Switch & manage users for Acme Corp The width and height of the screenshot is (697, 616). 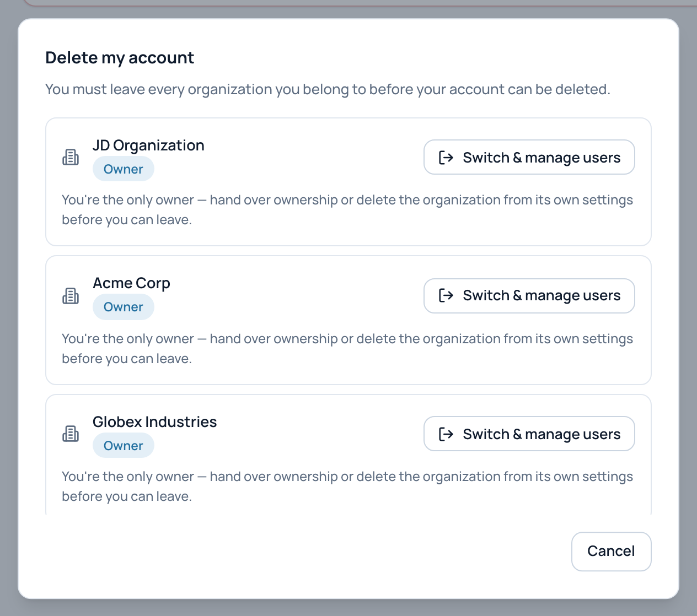click(529, 296)
